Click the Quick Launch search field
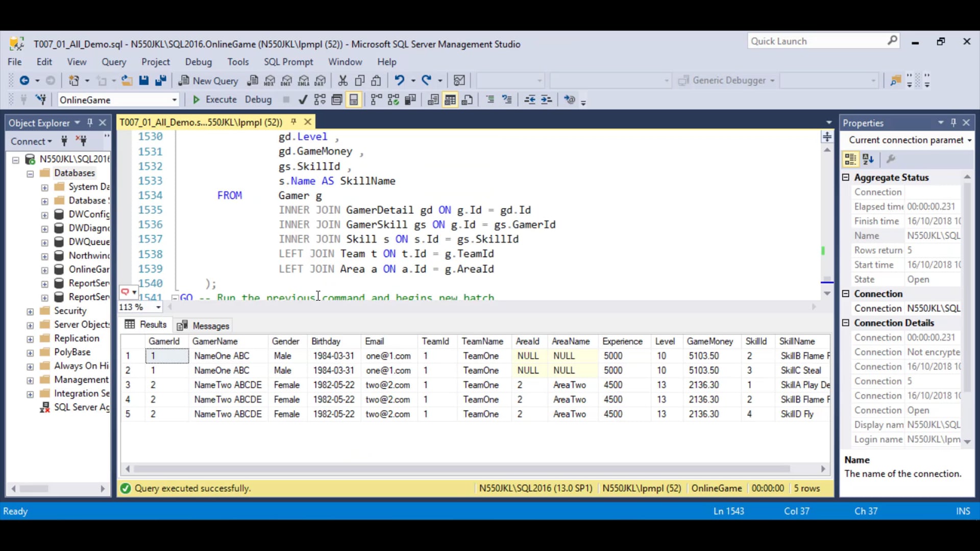 [817, 41]
